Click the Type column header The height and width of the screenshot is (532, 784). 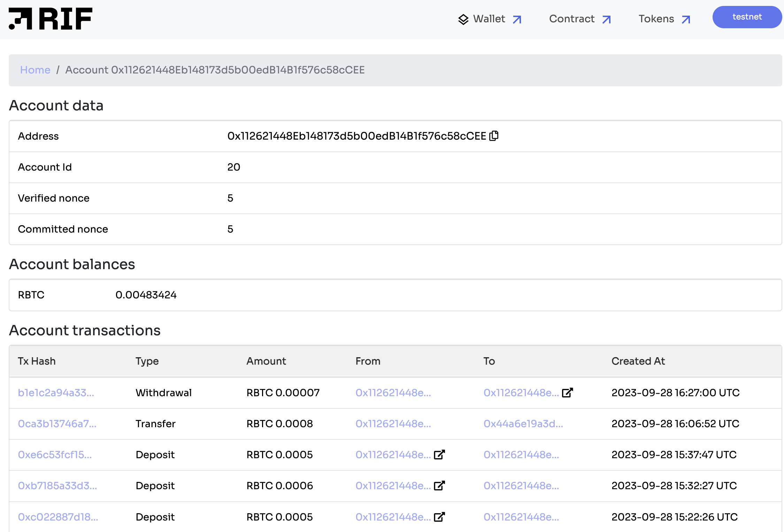pos(147,361)
